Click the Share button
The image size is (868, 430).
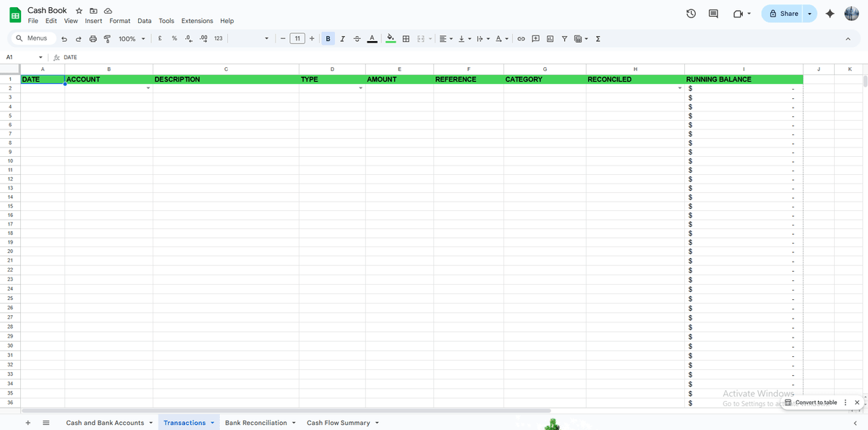point(783,14)
